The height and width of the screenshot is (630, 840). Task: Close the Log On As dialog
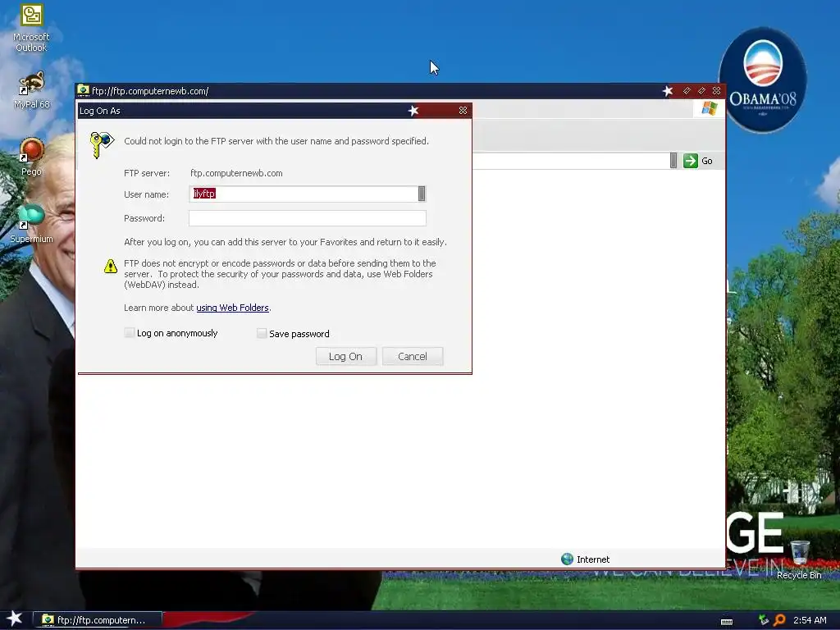[x=463, y=111]
